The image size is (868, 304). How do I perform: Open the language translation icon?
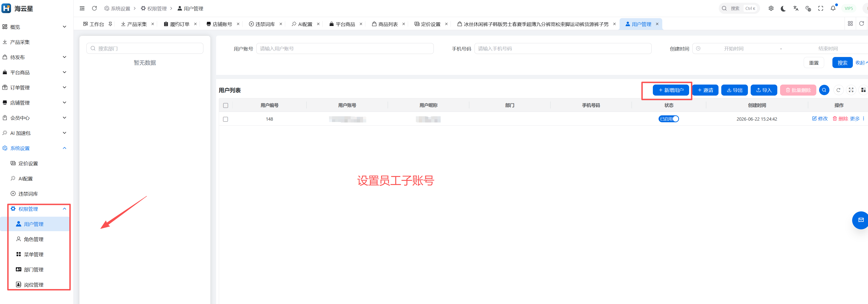click(x=796, y=9)
